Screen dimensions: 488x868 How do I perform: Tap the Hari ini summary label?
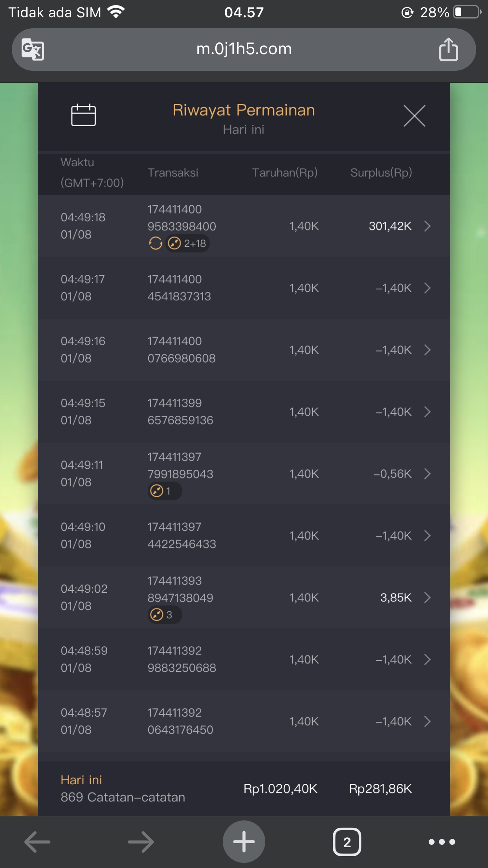(81, 780)
